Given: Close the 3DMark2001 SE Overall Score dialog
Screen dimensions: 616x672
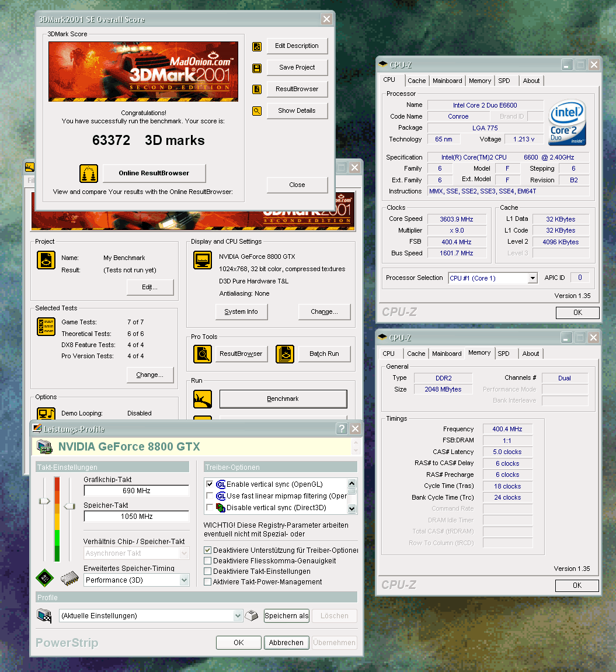Looking at the screenshot, I should [327, 19].
